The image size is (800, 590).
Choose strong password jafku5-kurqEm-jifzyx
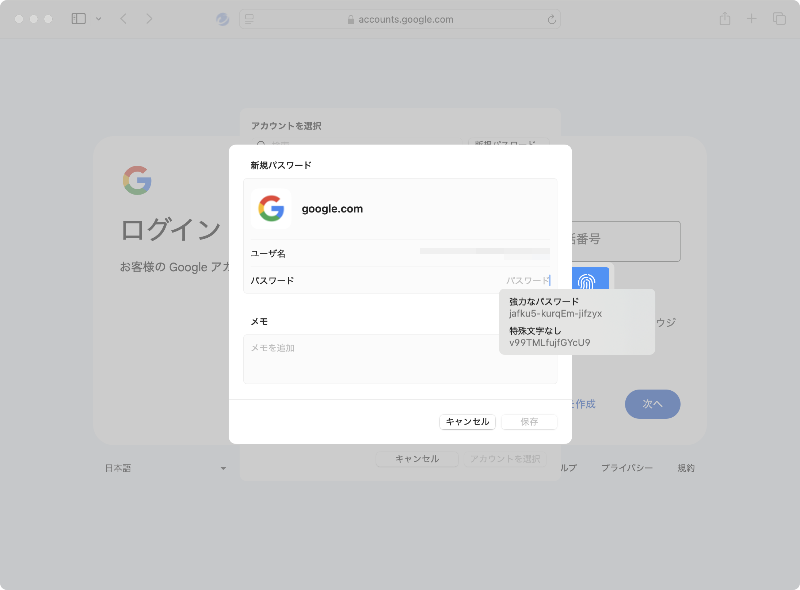(577, 307)
